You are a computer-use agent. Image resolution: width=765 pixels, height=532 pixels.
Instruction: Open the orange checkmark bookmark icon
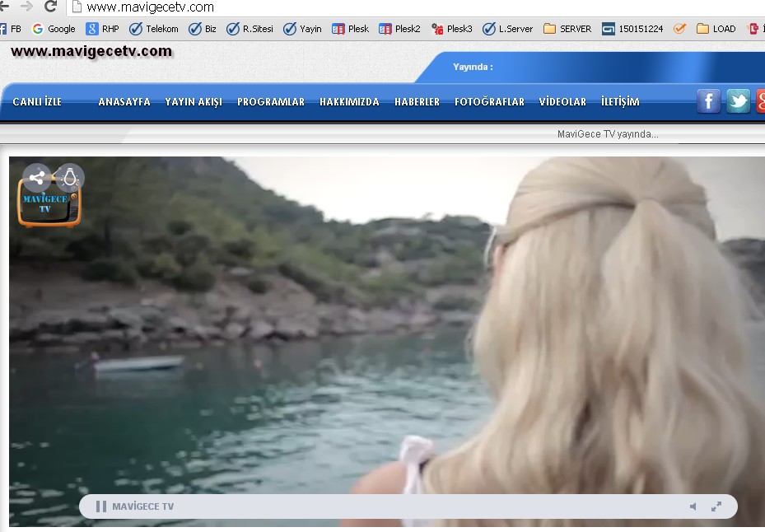[x=679, y=29]
